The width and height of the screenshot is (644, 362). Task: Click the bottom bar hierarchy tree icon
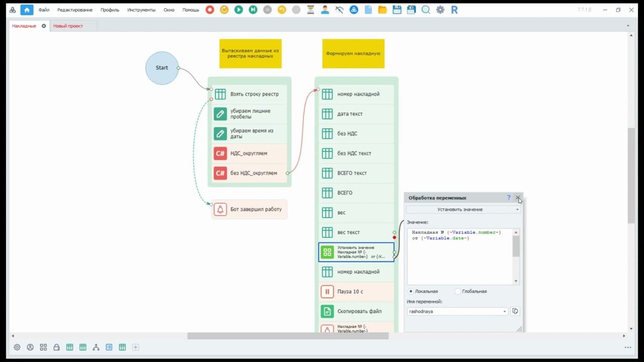tap(96, 347)
